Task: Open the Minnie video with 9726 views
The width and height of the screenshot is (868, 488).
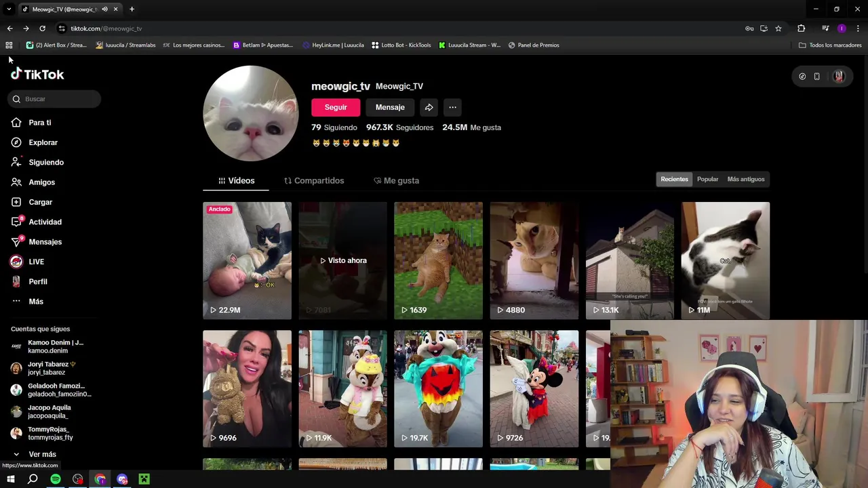Action: coord(534,389)
